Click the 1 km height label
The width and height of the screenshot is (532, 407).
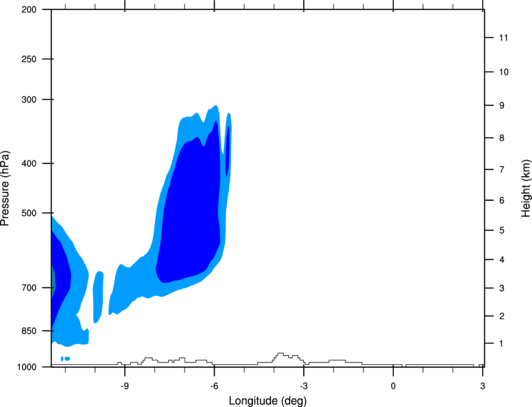point(501,344)
